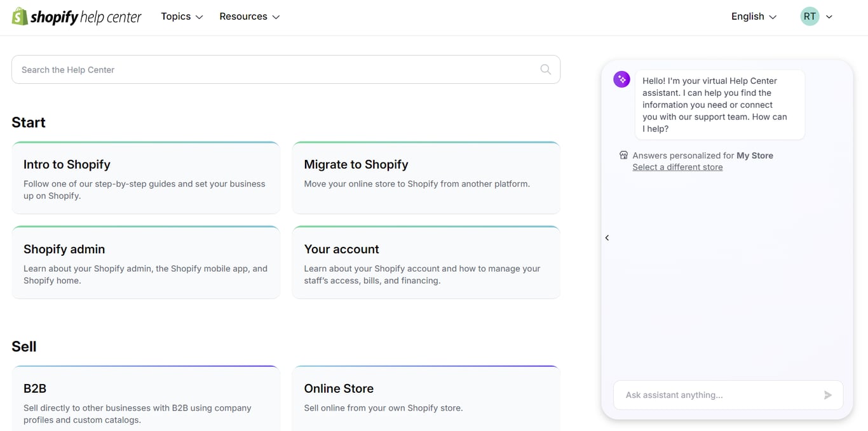Open the Your account card
Image resolution: width=868 pixels, height=431 pixels.
(426, 262)
